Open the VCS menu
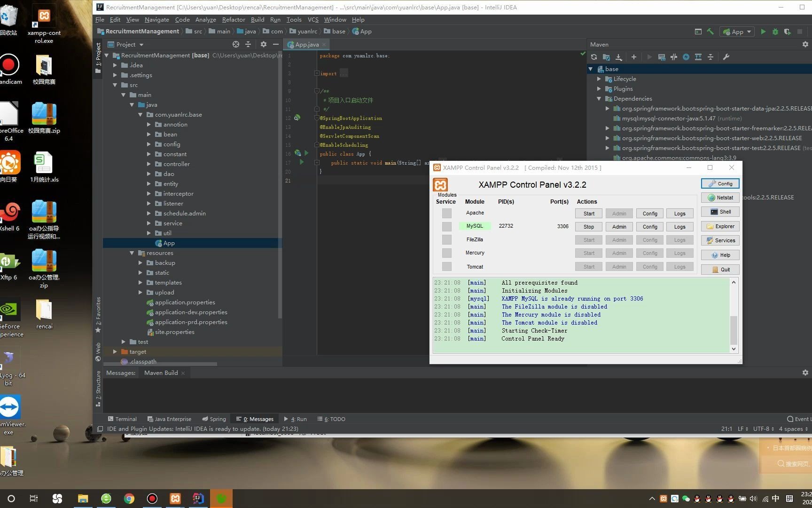Screen dimensions: 812x508 313,19
